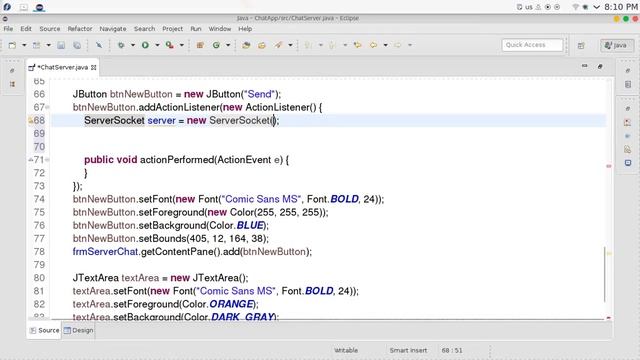Click the Open Type toolbar icon
Screen dimensions: 640x360
[x=246, y=45]
